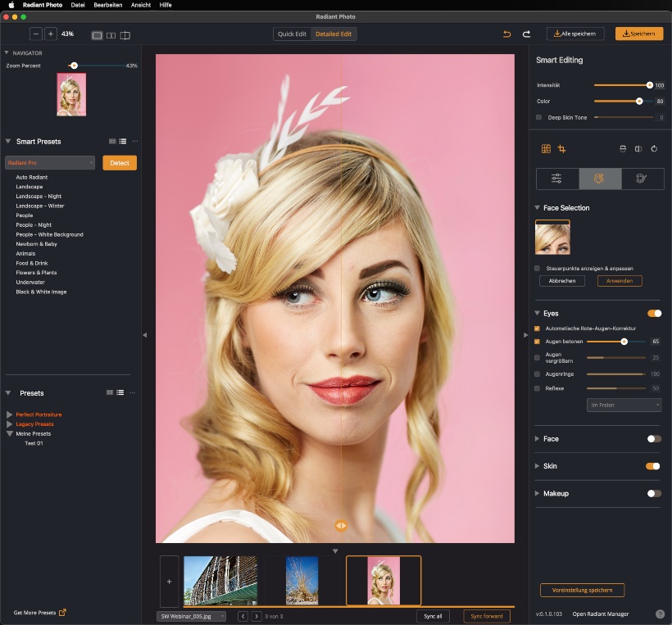The height and width of the screenshot is (625, 672).
Task: Collapse the Face Selection section
Action: click(537, 208)
